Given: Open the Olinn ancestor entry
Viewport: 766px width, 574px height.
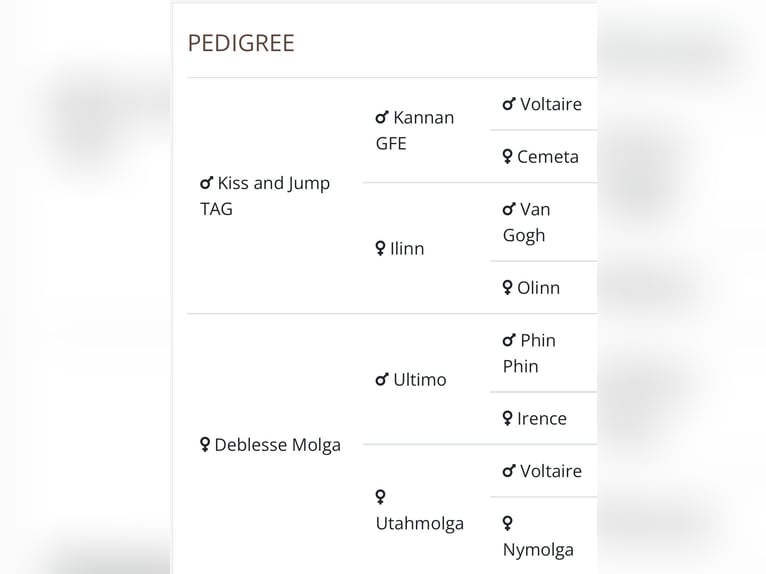Looking at the screenshot, I should (x=538, y=288).
